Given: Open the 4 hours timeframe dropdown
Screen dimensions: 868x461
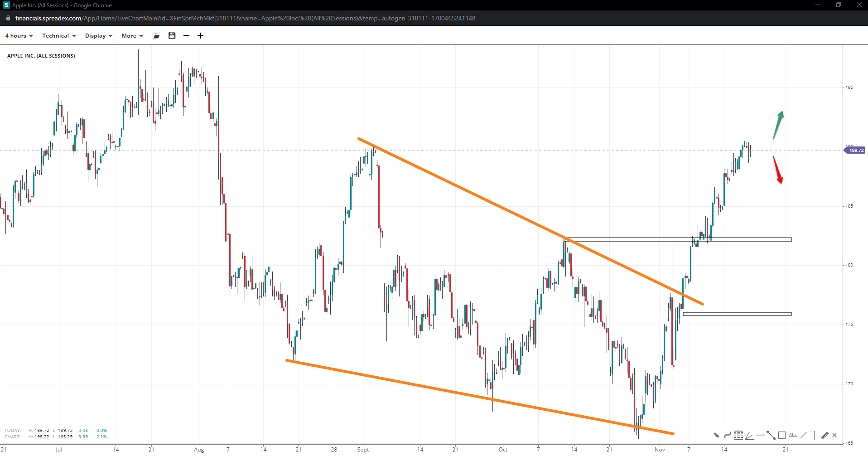Looking at the screenshot, I should click(x=19, y=36).
